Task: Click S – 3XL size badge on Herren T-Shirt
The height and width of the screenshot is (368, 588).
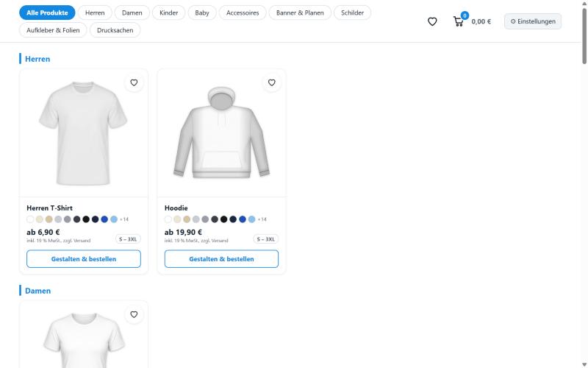Action: click(128, 239)
